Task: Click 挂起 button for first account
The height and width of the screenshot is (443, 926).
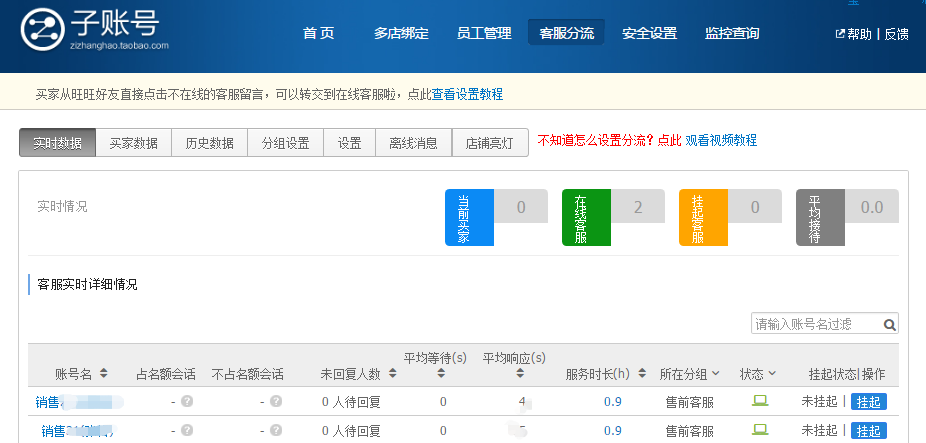Action: pyautogui.click(x=868, y=402)
